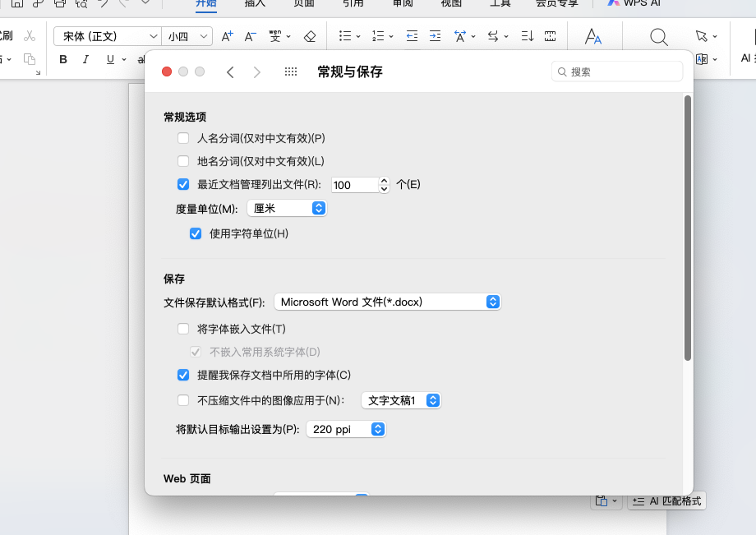Screen dimensions: 756x535
Task: Switch to the 页面 ribbon tab
Action: coord(304,3)
